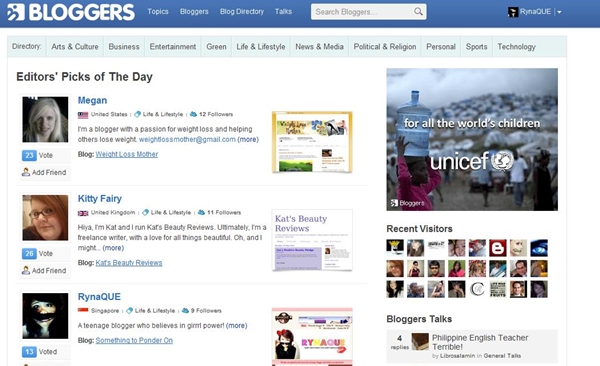Select Arts & Culture directory tab

[x=75, y=47]
